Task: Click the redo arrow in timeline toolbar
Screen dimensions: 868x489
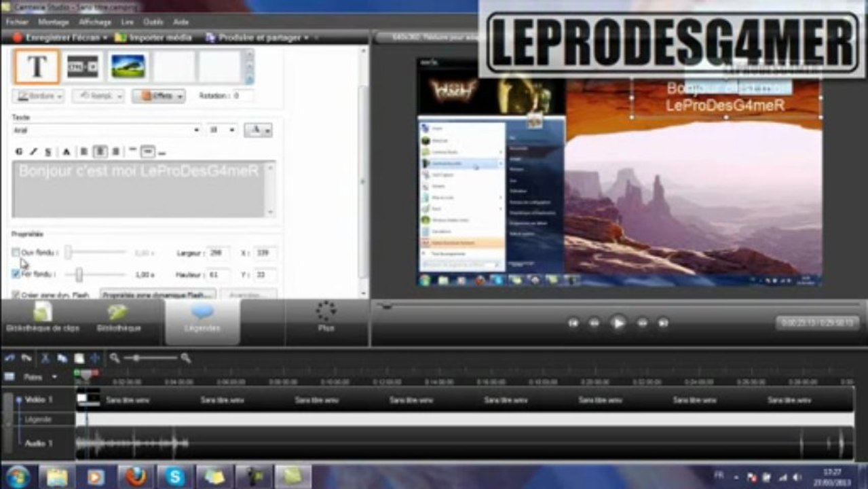Action: coord(26,358)
